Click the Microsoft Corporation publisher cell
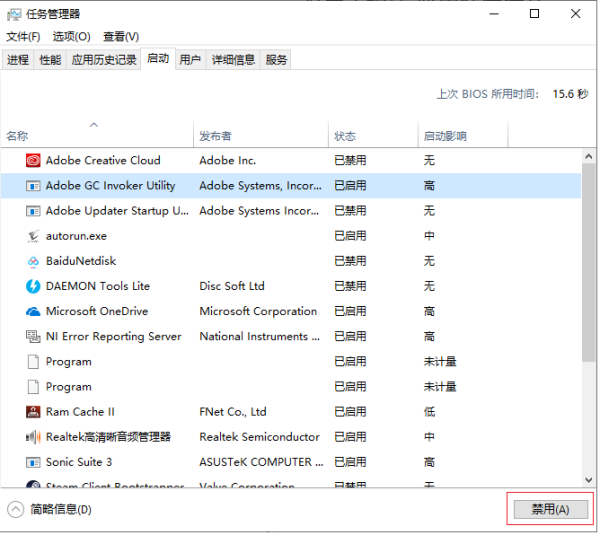The image size is (600, 535). click(x=258, y=312)
